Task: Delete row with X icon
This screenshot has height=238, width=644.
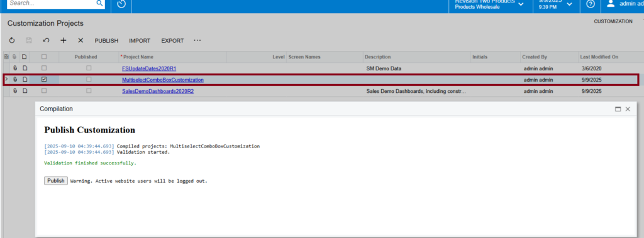Action: 80,41
